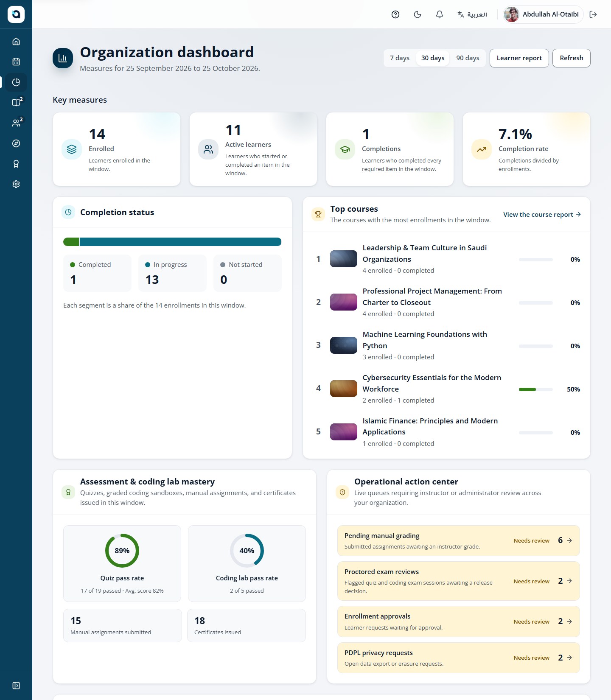Open the PDPL privacy requests queue
Image resolution: width=611 pixels, height=700 pixels.
tap(458, 658)
